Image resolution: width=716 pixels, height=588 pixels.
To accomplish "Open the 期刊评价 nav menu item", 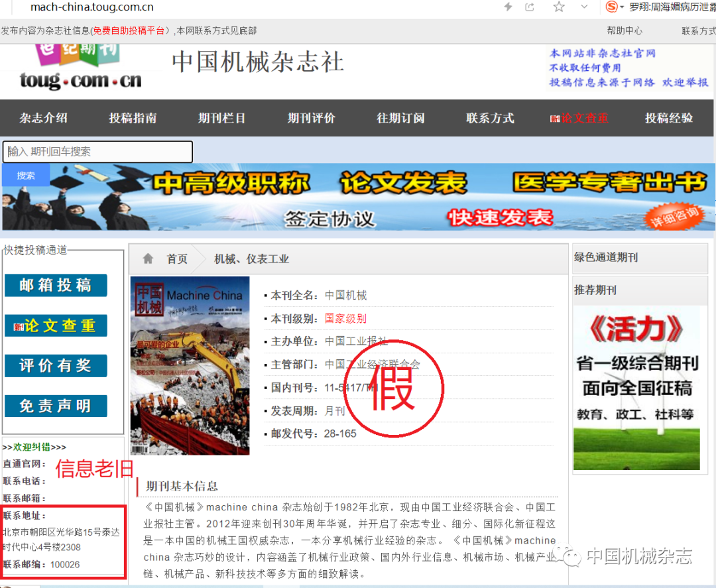I will pos(312,118).
